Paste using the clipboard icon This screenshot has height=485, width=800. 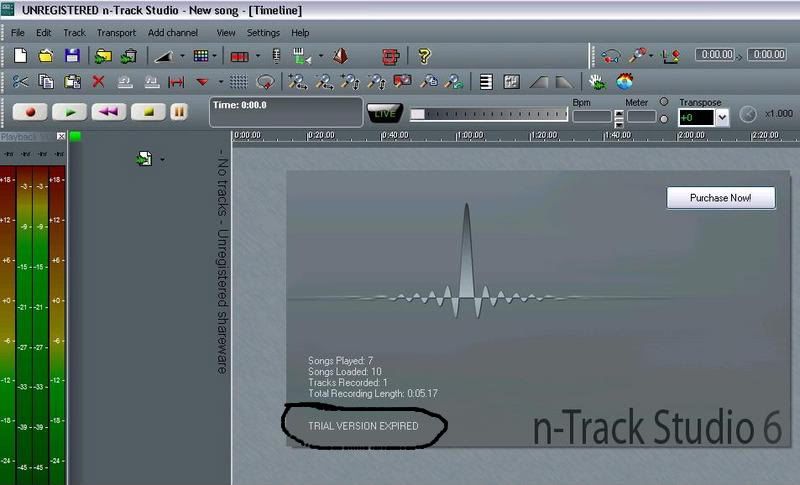click(x=72, y=82)
